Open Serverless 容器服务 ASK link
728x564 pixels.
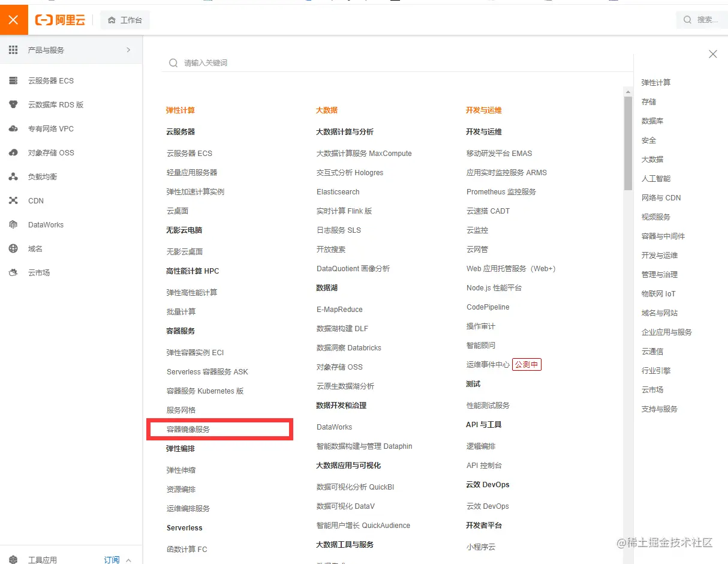coord(207,371)
